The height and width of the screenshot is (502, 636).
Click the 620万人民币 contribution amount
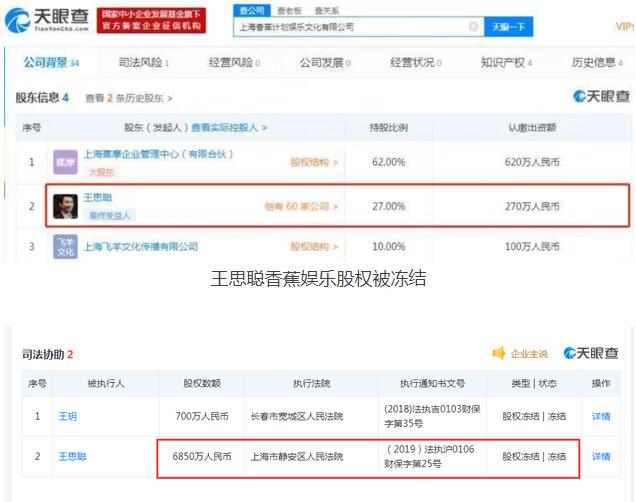[x=532, y=162]
